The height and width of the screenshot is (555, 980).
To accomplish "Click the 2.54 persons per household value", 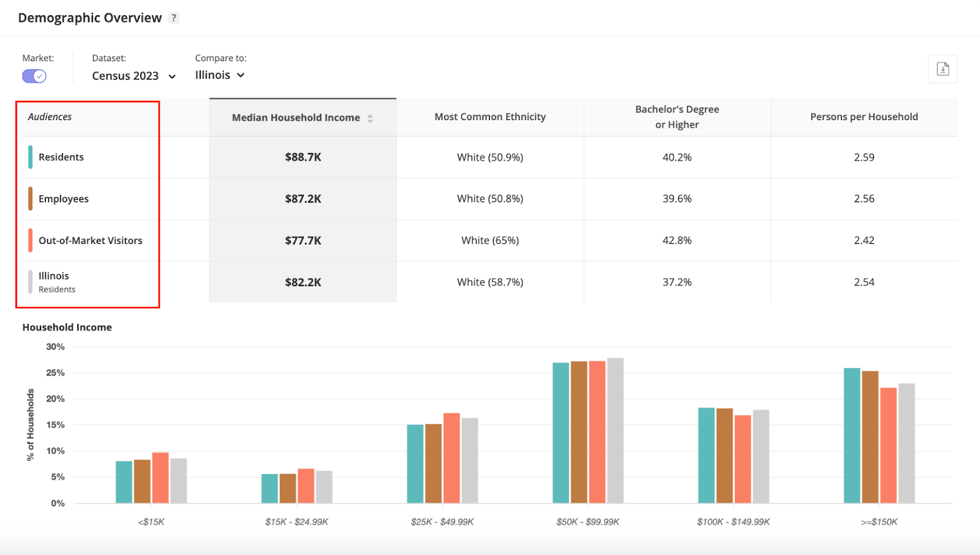I will click(864, 282).
